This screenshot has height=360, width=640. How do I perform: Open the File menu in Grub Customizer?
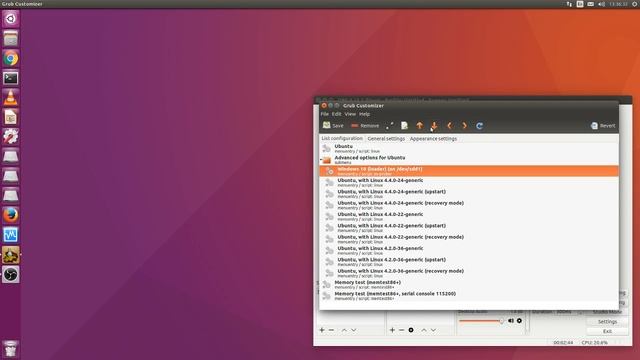[324, 114]
